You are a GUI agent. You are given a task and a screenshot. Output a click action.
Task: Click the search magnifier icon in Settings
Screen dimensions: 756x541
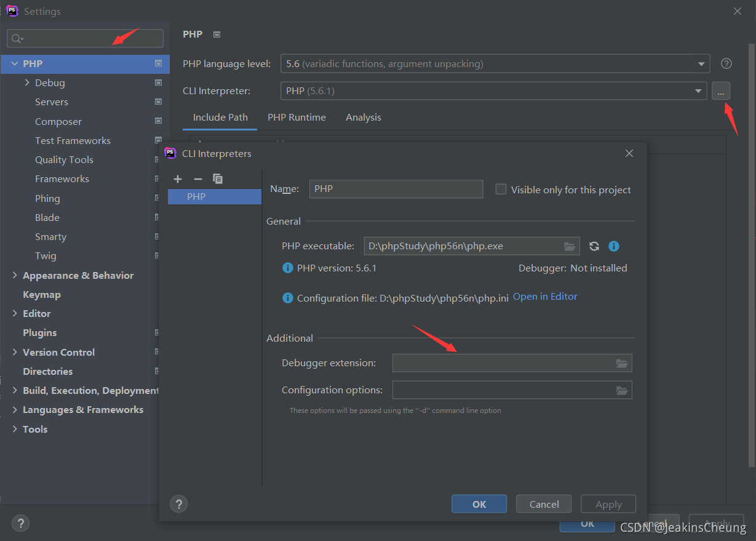click(17, 39)
